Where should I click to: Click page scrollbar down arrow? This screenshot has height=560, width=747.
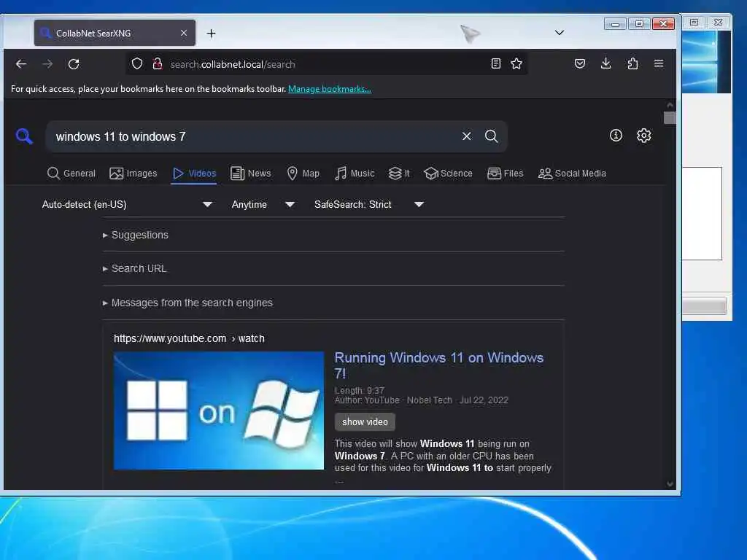coord(670,484)
